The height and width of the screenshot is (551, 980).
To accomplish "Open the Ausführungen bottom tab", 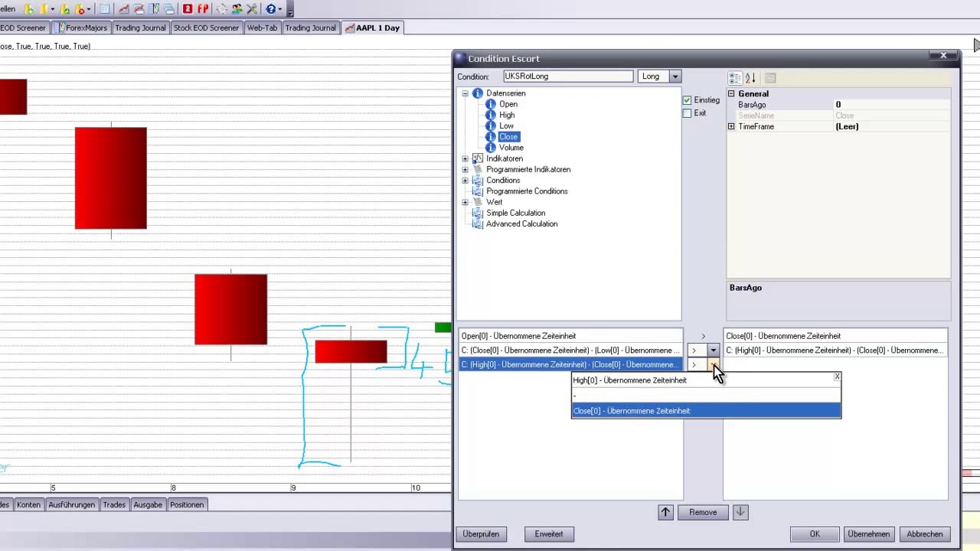I will click(x=72, y=504).
